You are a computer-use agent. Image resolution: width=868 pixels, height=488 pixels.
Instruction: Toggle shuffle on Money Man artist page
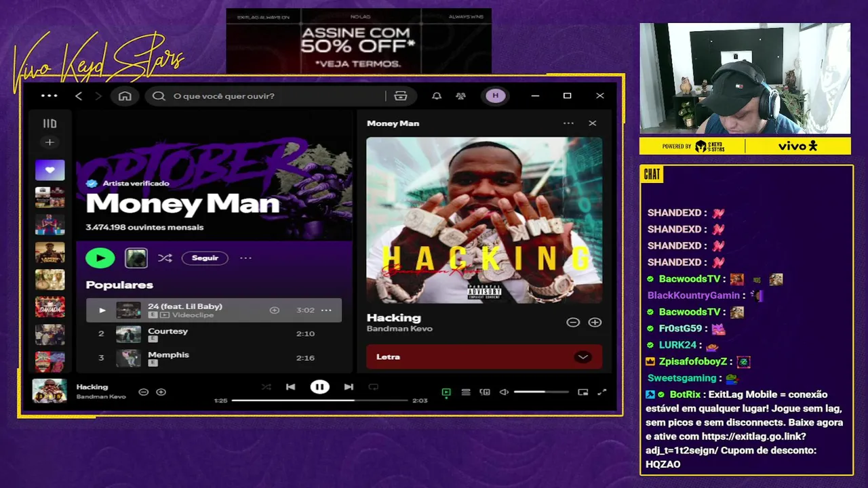tap(165, 258)
